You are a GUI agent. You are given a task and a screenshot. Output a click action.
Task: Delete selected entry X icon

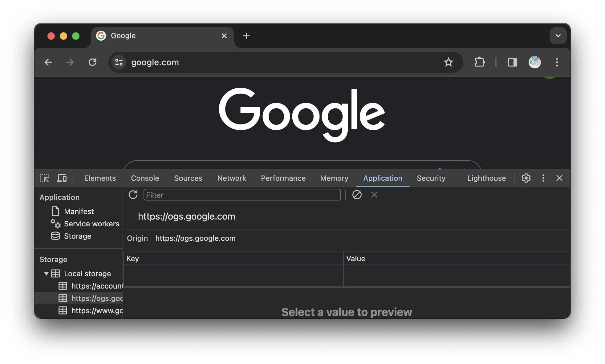[374, 195]
